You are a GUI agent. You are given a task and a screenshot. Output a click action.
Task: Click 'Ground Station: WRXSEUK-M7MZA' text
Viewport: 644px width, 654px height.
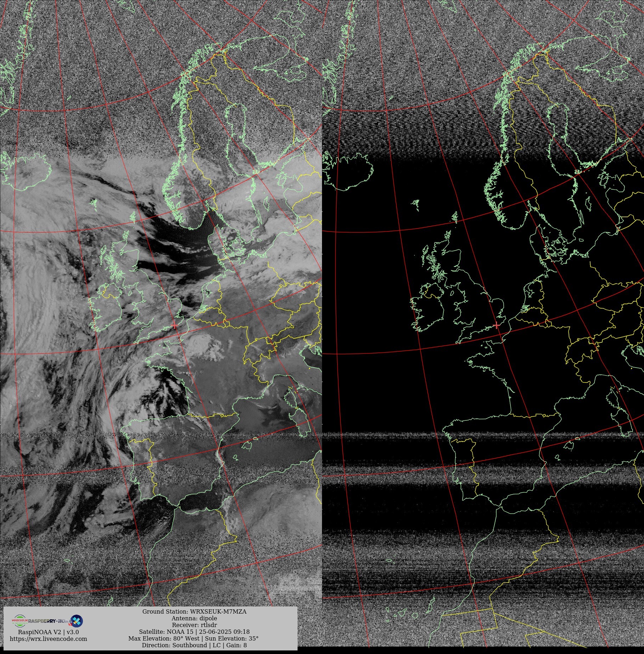[194, 611]
